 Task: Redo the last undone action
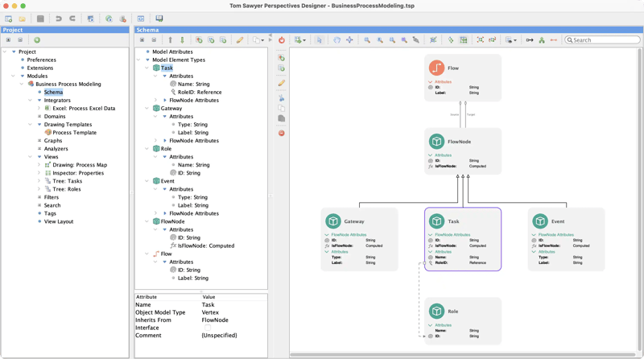click(x=72, y=19)
